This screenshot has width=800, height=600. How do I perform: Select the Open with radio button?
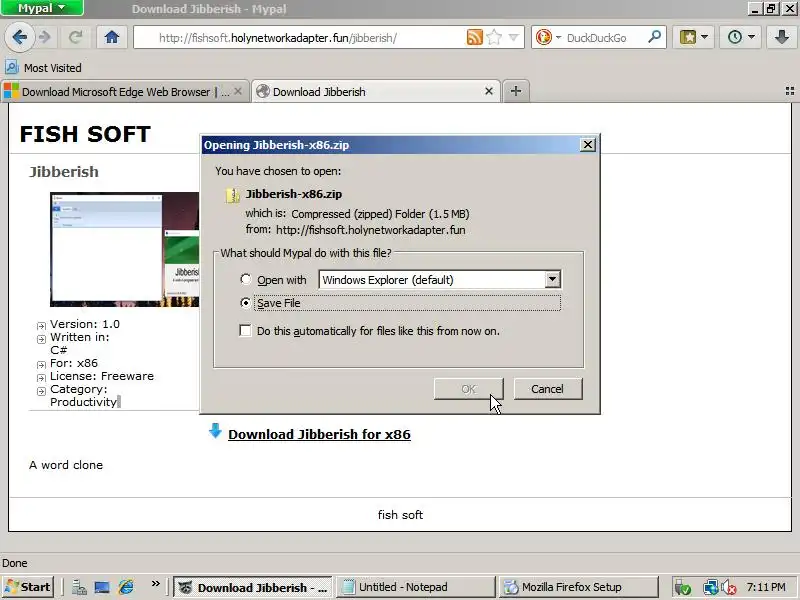coord(245,280)
